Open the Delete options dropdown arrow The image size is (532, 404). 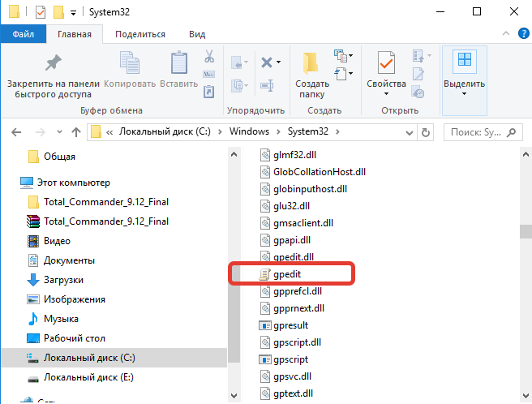click(278, 62)
